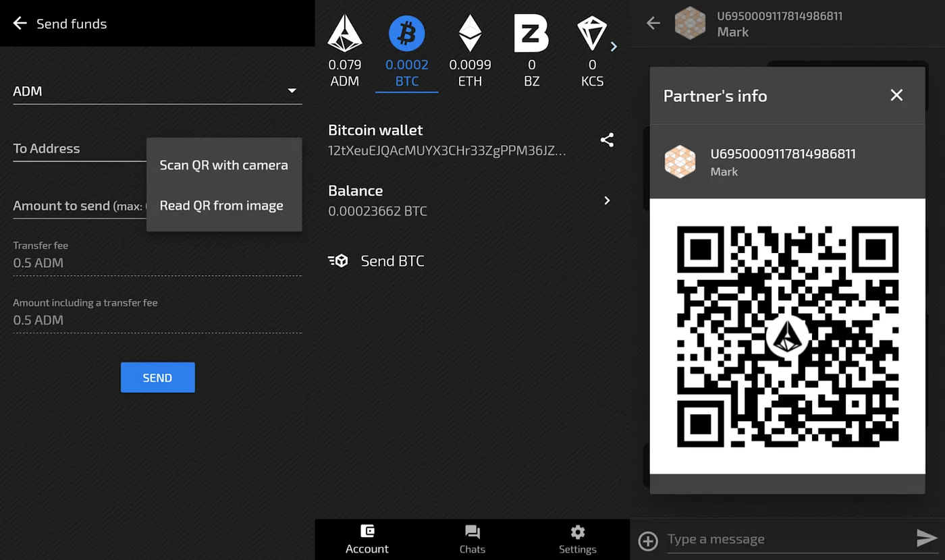
Task: Open the ADM currency dropdown
Action: coord(157,91)
